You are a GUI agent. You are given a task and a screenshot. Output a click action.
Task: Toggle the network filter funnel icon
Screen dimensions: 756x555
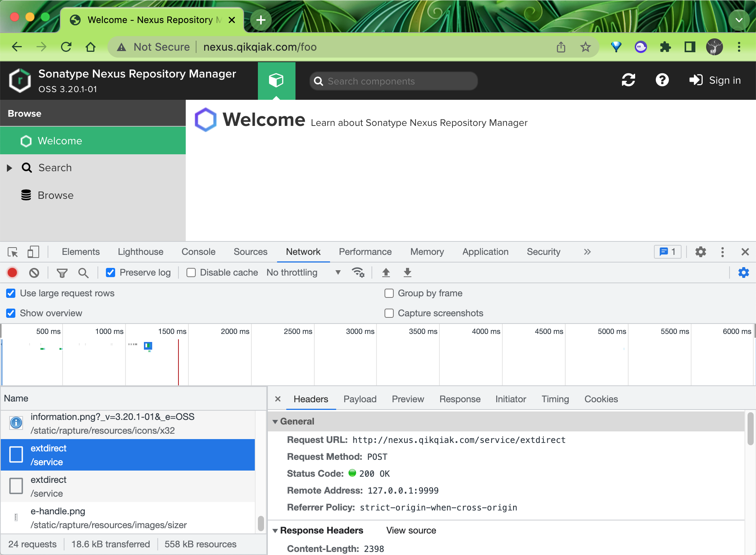(x=62, y=273)
